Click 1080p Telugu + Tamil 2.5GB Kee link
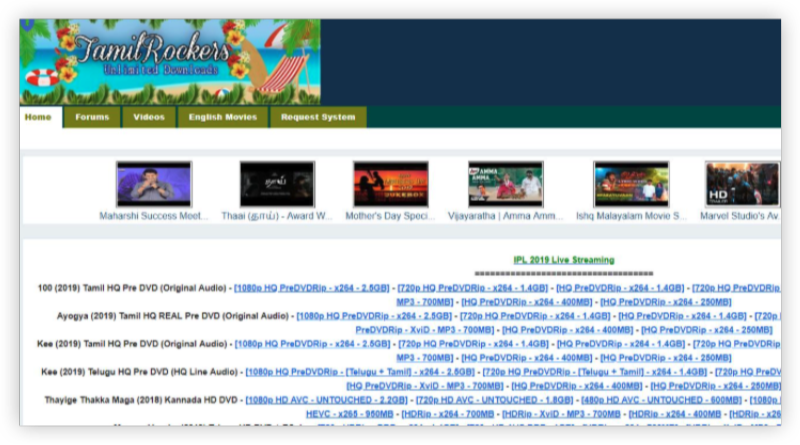The height and width of the screenshot is (445, 800). pos(360,372)
